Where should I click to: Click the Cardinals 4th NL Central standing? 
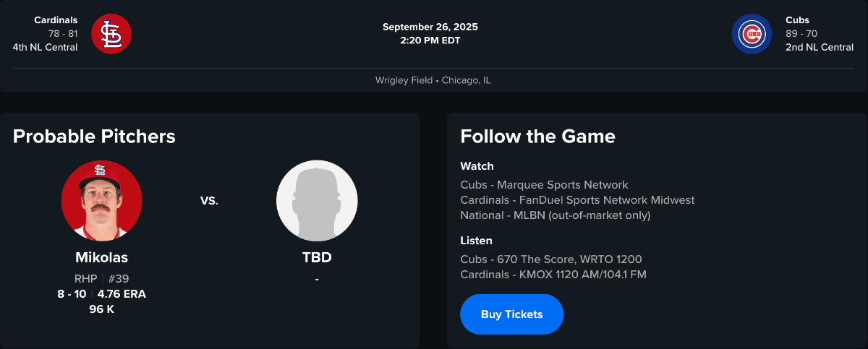pos(45,48)
